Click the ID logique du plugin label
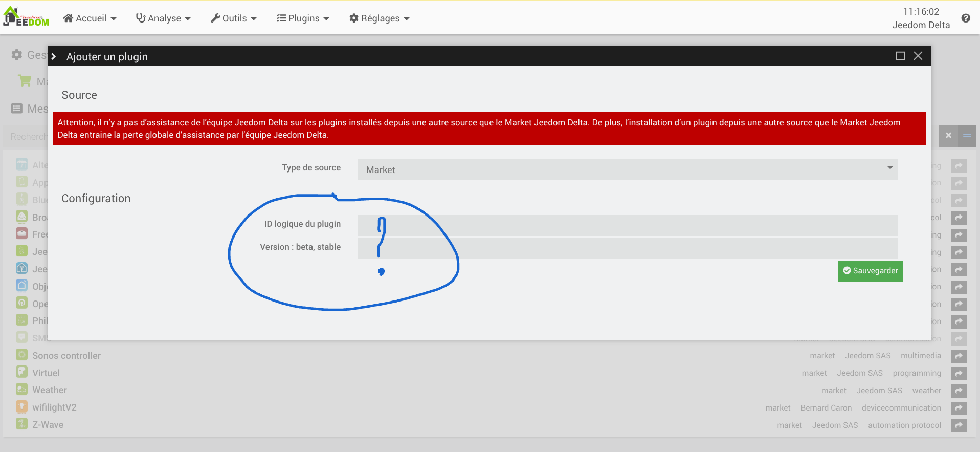Image resolution: width=980 pixels, height=452 pixels. 302,224
